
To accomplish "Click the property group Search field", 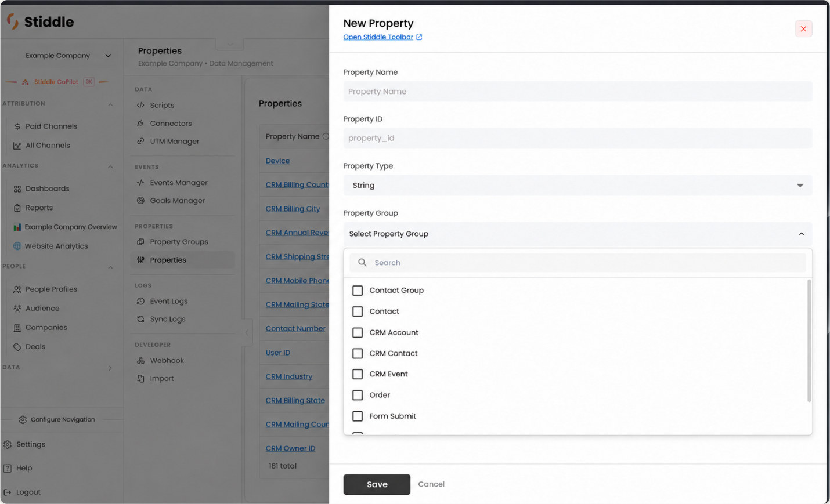I will click(x=578, y=263).
